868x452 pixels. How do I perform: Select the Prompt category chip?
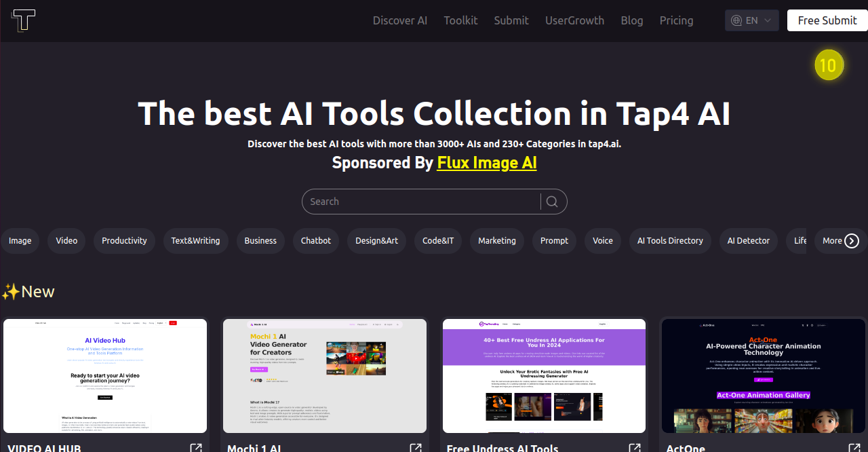554,241
